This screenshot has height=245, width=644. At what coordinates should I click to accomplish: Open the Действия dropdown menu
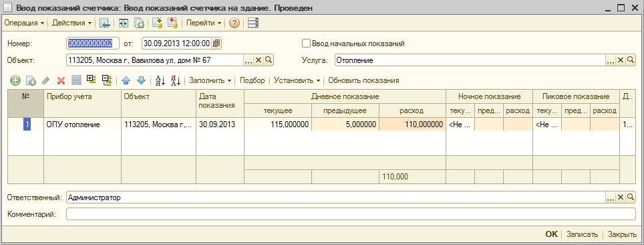71,23
